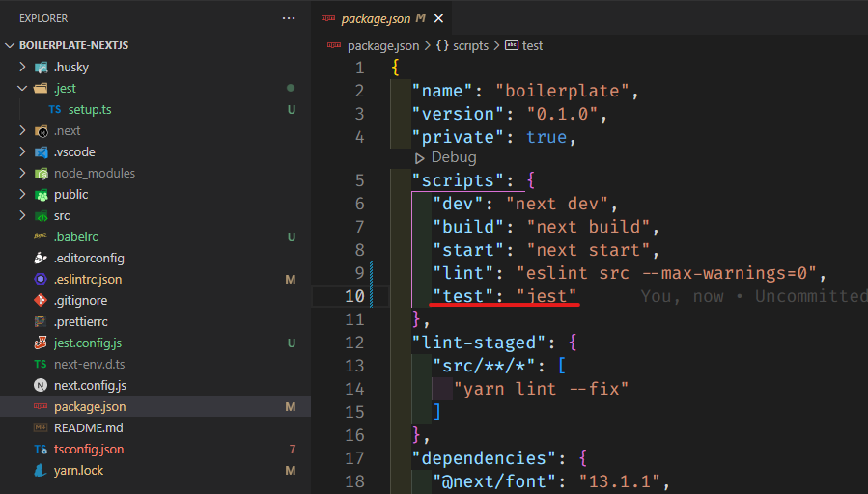This screenshot has width=868, height=494.
Task: Collapse the BOILERPLATE-NEXTJS root folder
Action: pyautogui.click(x=11, y=45)
